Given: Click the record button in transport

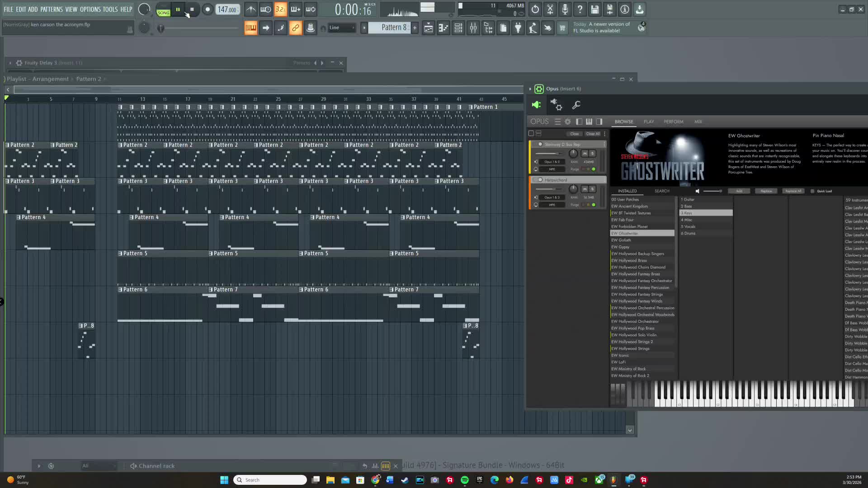Looking at the screenshot, I should [x=208, y=9].
